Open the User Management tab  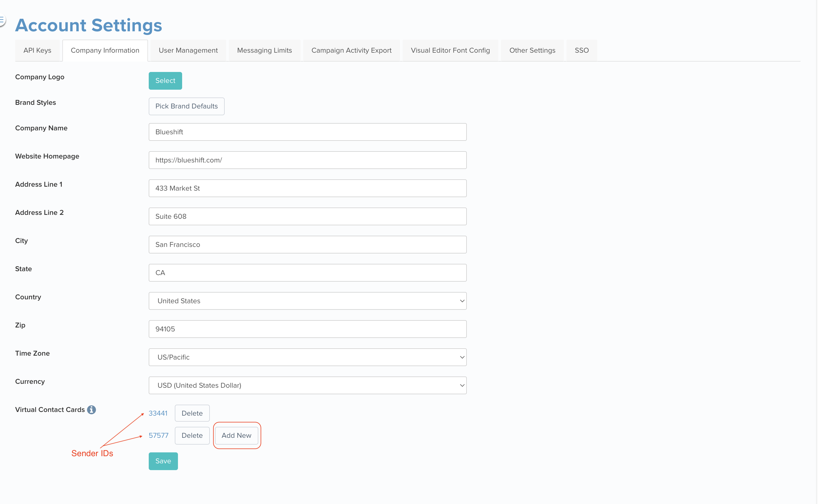(x=188, y=50)
